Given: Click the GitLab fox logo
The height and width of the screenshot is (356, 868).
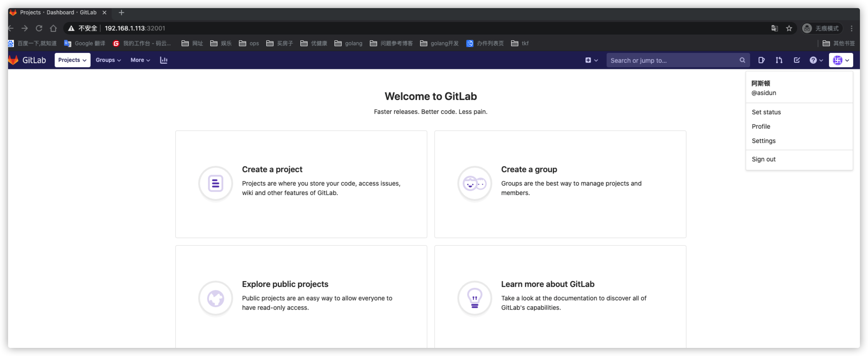Looking at the screenshot, I should [13, 60].
